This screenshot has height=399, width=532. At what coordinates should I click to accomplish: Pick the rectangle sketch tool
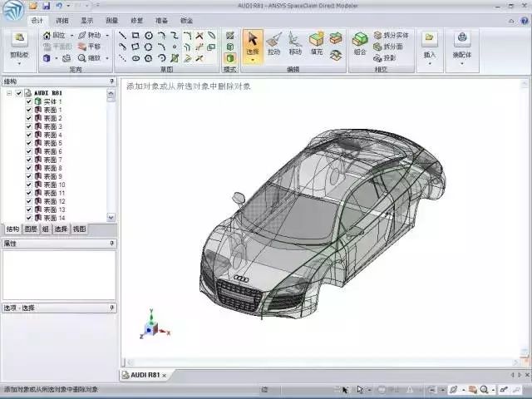coord(135,35)
